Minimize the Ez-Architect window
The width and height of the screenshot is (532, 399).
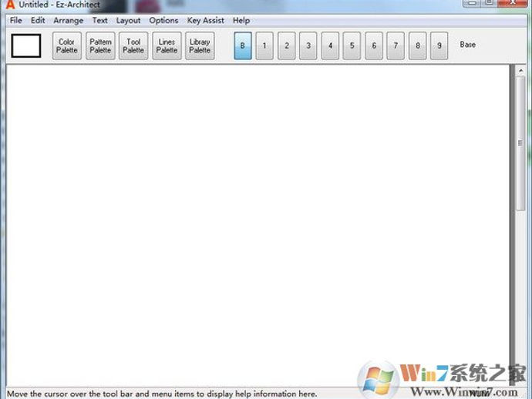472,3
